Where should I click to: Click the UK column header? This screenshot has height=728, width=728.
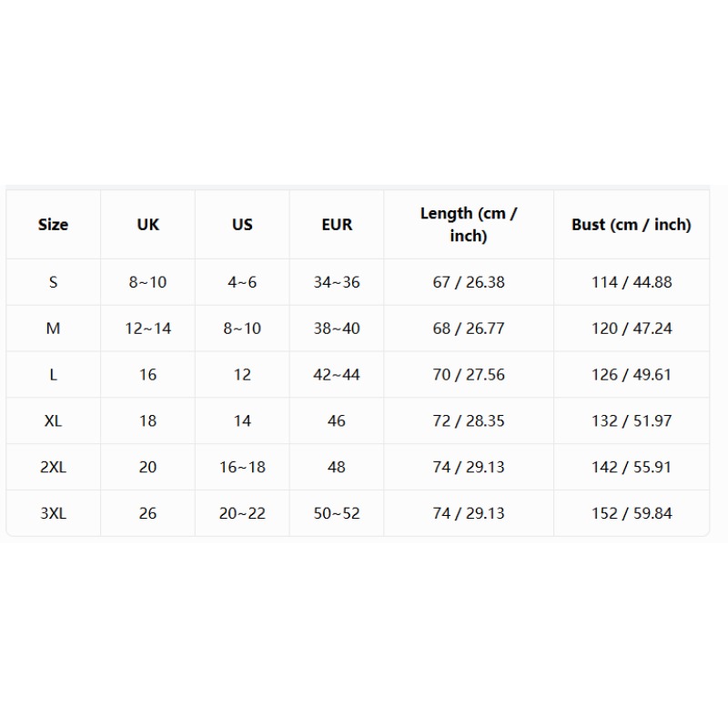[147, 225]
